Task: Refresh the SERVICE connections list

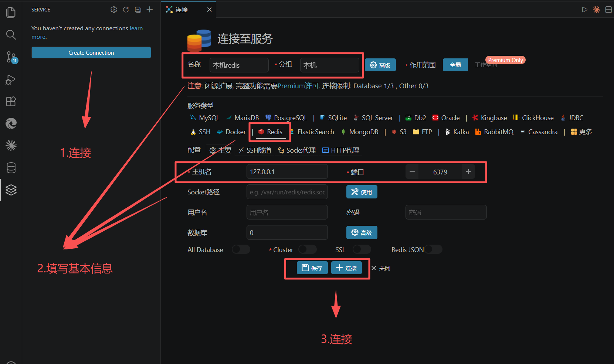Action: (126, 10)
